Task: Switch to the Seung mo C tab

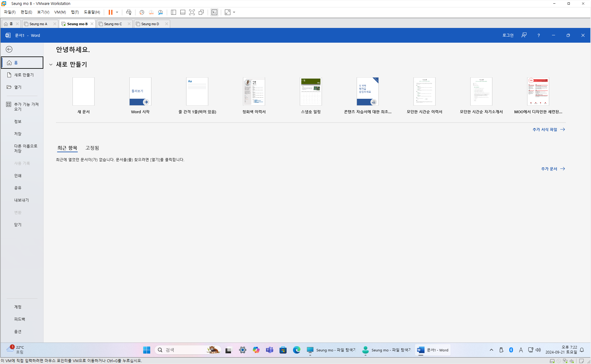Action: (113, 24)
